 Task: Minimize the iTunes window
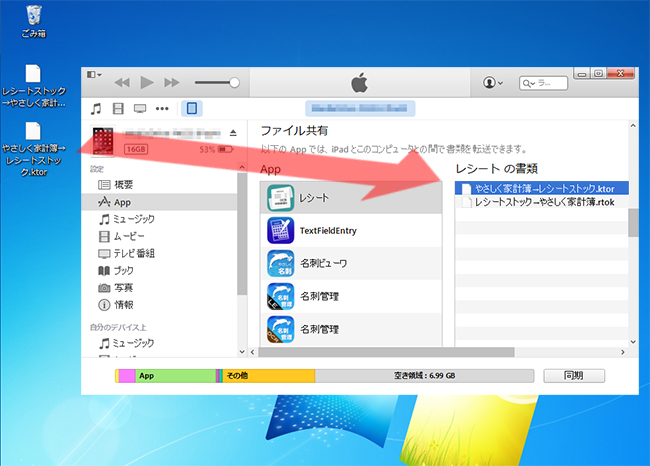582,74
